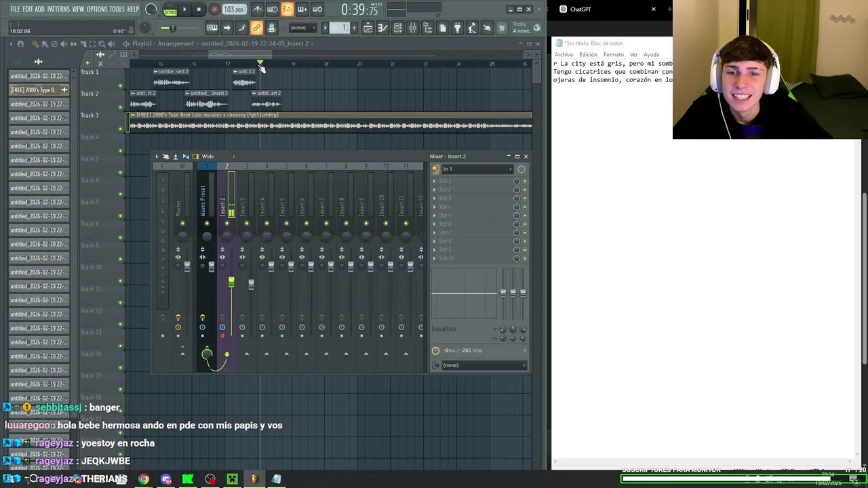Click the red Record button
This screenshot has width=868, height=488.
[214, 9]
